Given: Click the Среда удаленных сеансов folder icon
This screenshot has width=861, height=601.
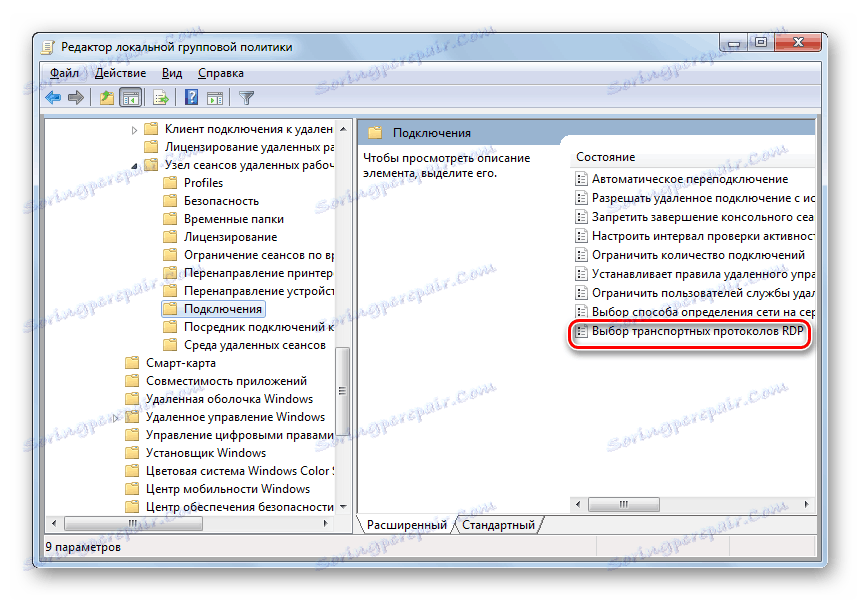Looking at the screenshot, I should (170, 345).
